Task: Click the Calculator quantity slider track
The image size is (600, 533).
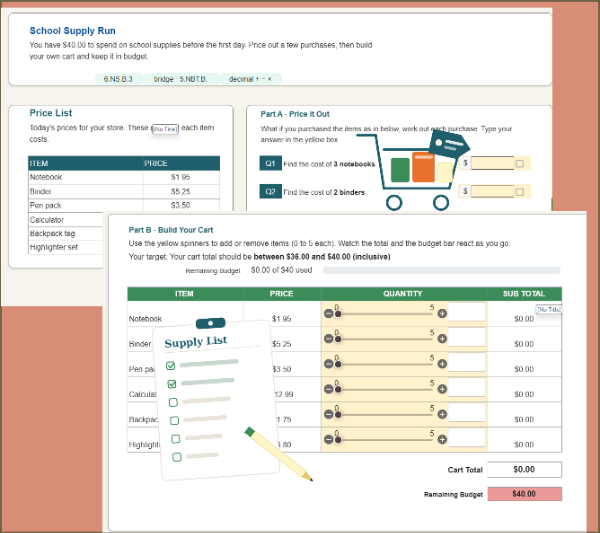Action: click(385, 390)
